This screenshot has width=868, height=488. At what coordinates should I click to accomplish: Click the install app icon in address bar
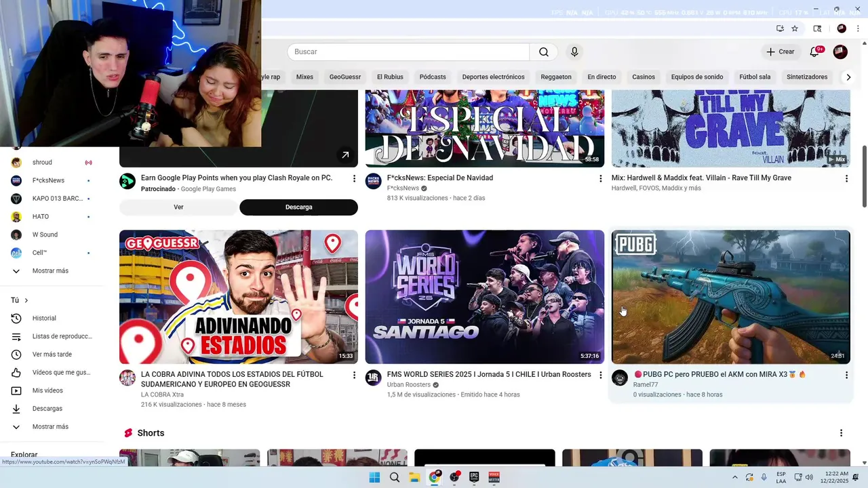click(780, 28)
